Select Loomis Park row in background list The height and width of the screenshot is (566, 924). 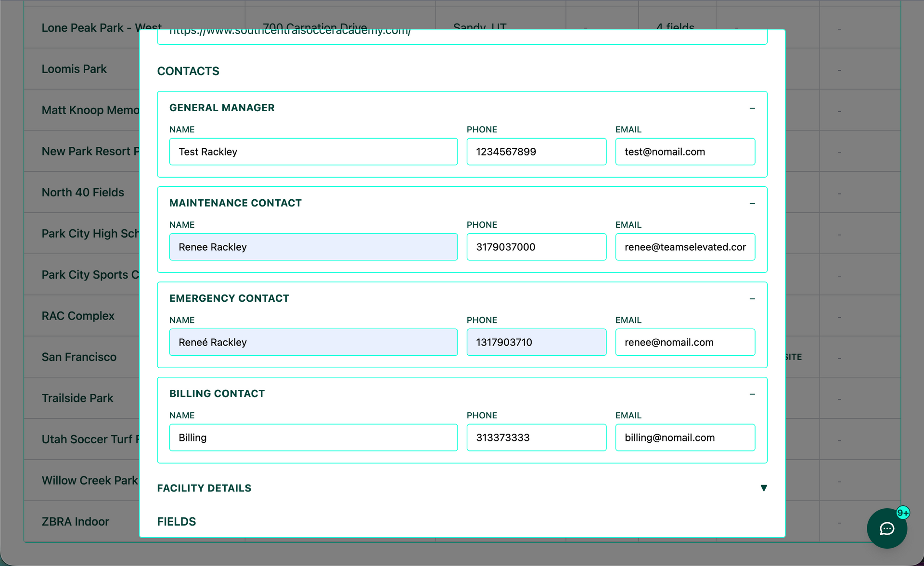74,69
